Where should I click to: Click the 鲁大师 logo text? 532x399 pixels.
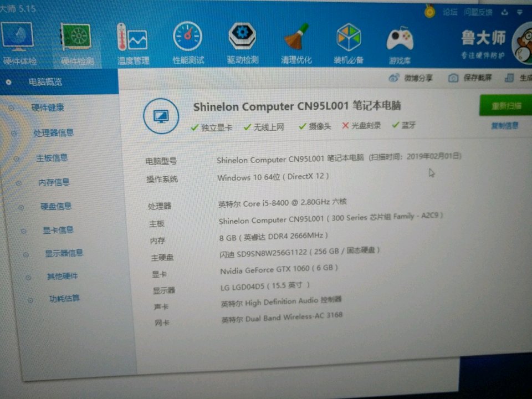coord(483,38)
